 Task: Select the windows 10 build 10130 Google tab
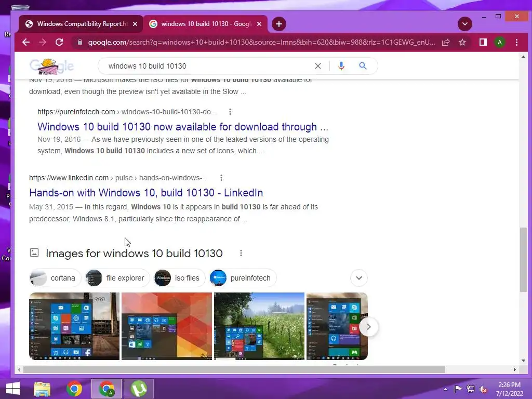(x=206, y=24)
